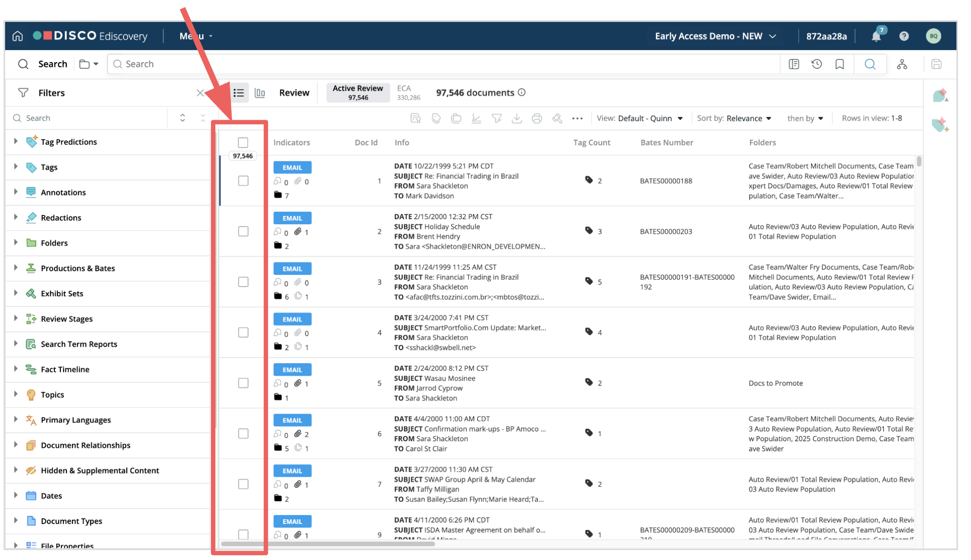Open the Menu dropdown in header
Viewport: 971px width, 560px height.
(x=196, y=36)
